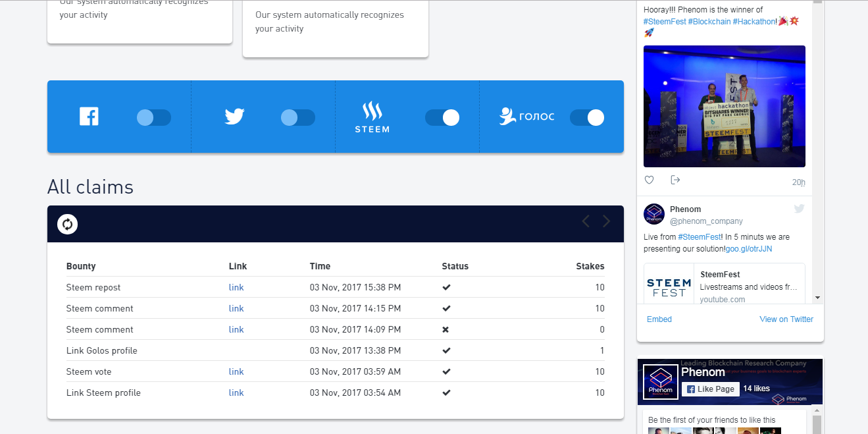Click Stakes value 0 for rejected comment

(602, 329)
